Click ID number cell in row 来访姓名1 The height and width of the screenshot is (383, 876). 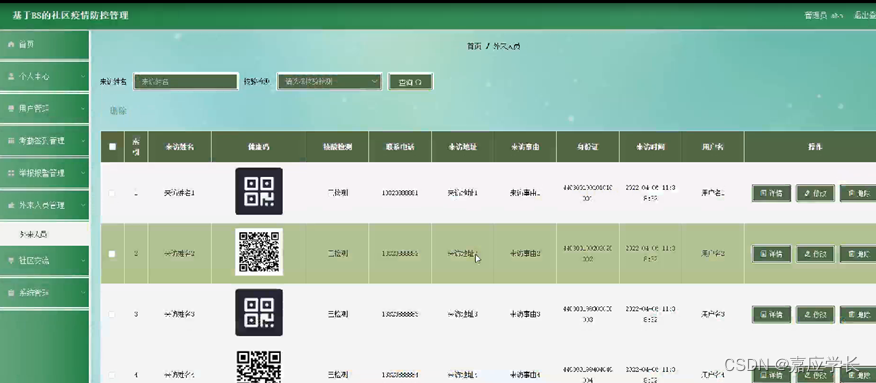[588, 193]
